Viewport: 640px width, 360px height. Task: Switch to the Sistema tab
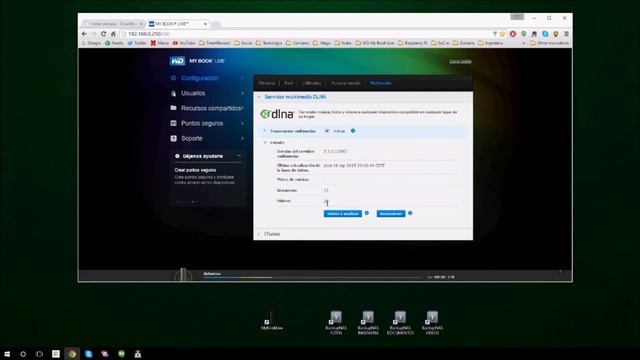click(x=267, y=83)
